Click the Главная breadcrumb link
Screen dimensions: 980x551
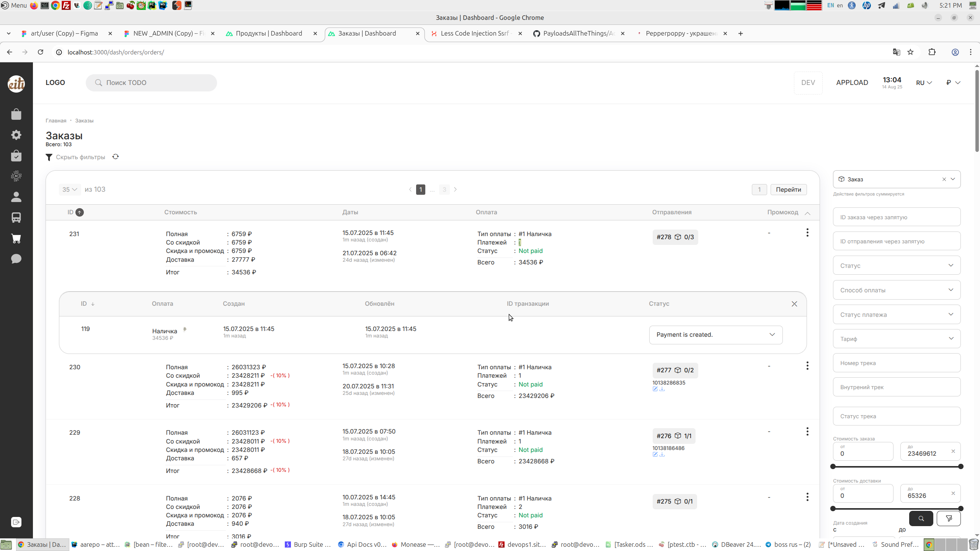[56, 121]
